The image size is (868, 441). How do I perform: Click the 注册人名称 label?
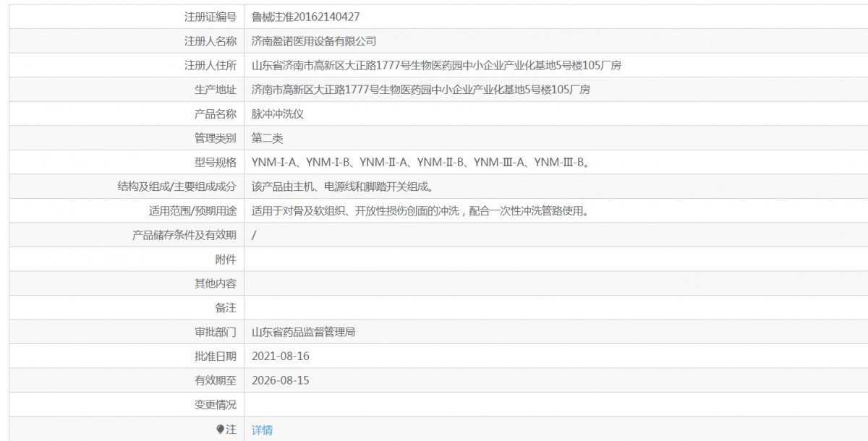[x=210, y=41]
